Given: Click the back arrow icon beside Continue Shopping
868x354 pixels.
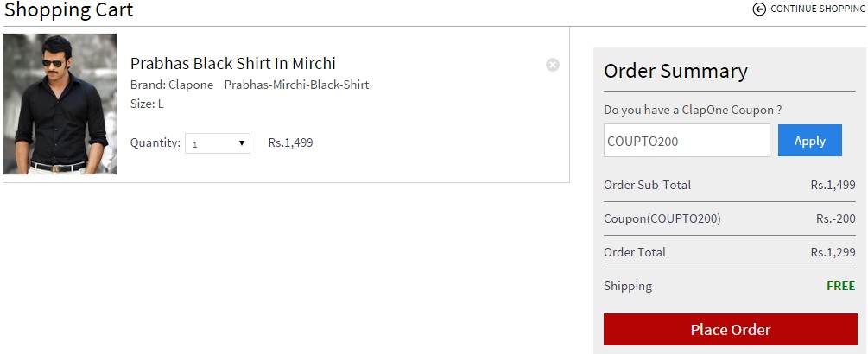Looking at the screenshot, I should tap(759, 9).
